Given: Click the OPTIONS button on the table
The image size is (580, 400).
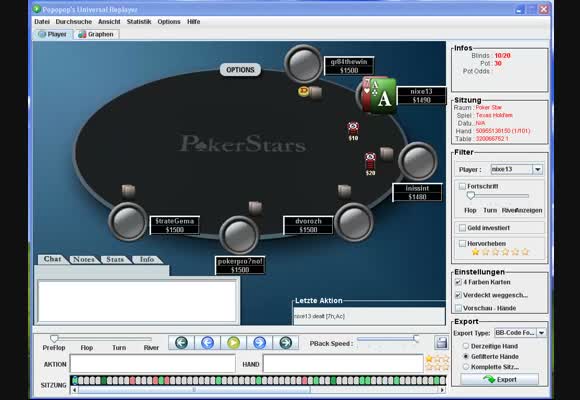Looking at the screenshot, I should pyautogui.click(x=240, y=70).
